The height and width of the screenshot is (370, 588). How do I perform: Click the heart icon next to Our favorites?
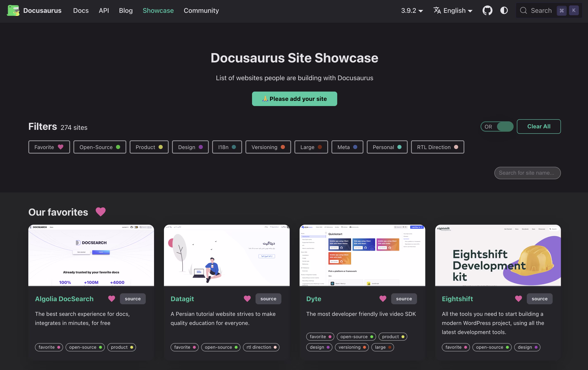(101, 212)
